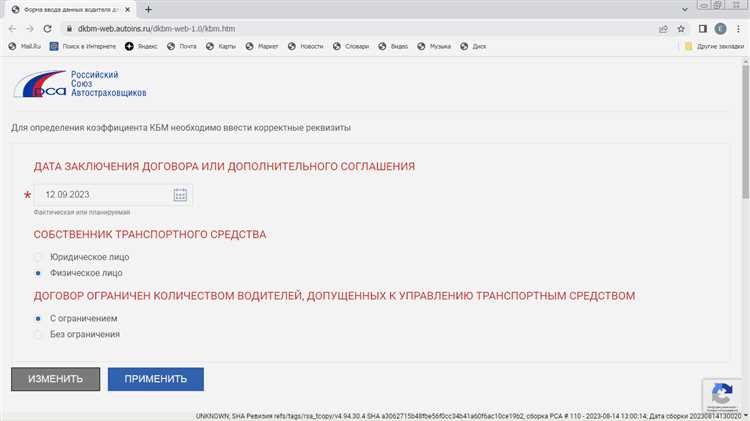Click the site lock icon
Image resolution: width=750 pixels, height=421 pixels.
pos(69,29)
